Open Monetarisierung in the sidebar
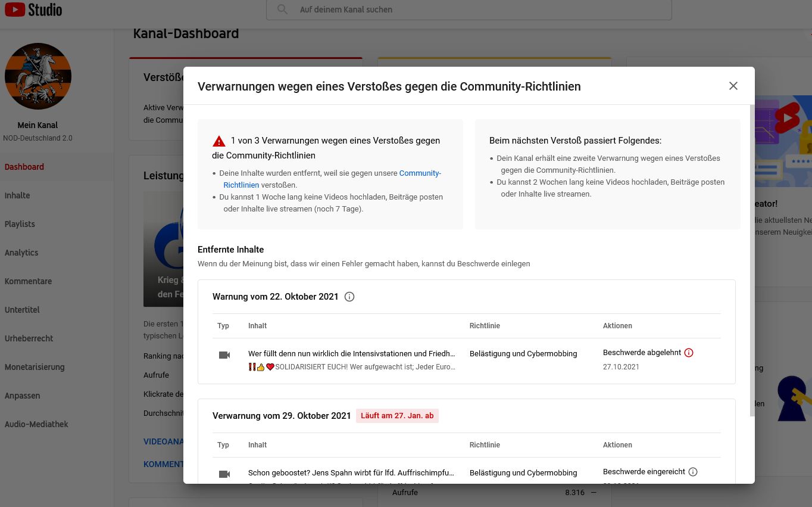The width and height of the screenshot is (812, 507). point(35,367)
